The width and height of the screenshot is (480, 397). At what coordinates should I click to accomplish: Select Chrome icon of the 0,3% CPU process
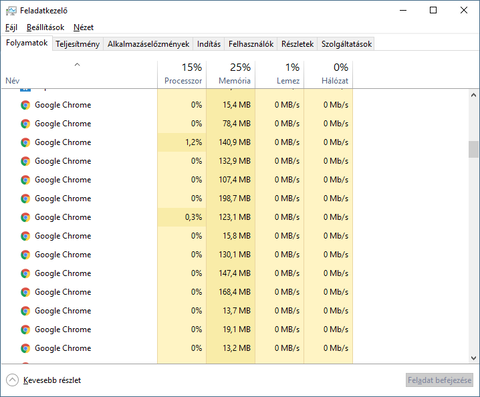pyautogui.click(x=25, y=217)
